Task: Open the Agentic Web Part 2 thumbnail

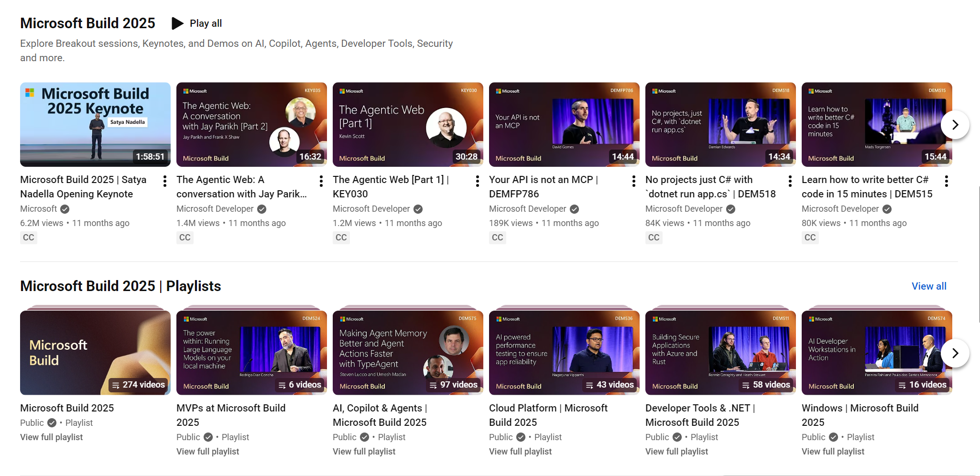Action: 251,125
